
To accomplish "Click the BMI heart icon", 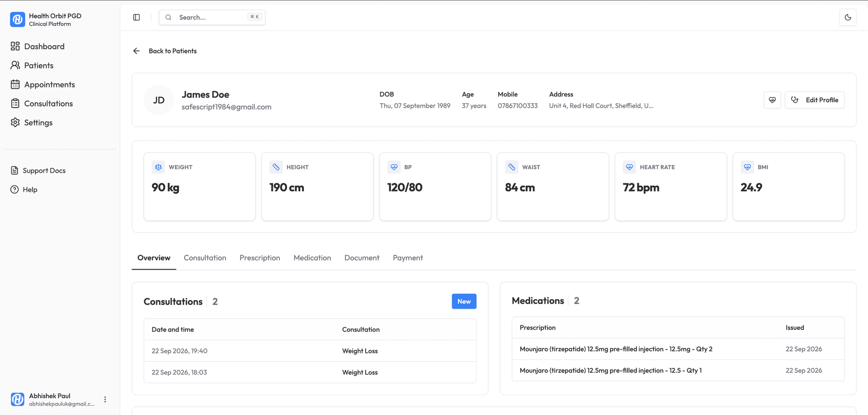I will coord(747,167).
